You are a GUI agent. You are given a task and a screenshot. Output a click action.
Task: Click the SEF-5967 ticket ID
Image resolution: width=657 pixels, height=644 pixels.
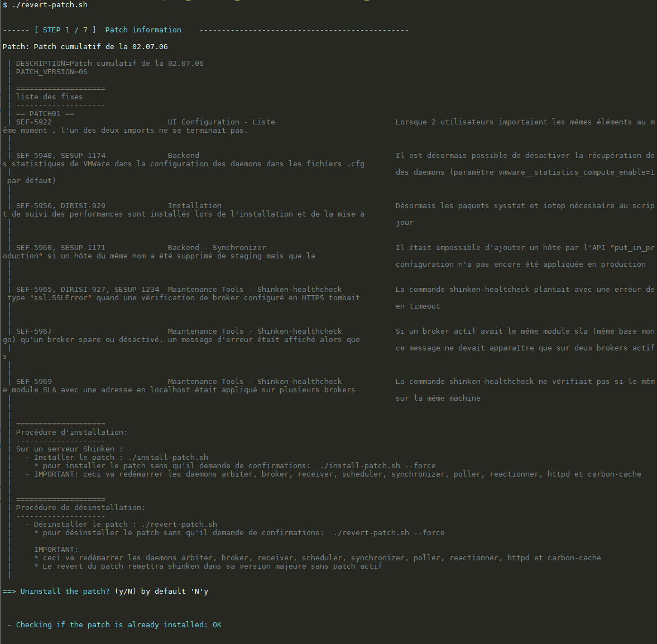(33, 331)
